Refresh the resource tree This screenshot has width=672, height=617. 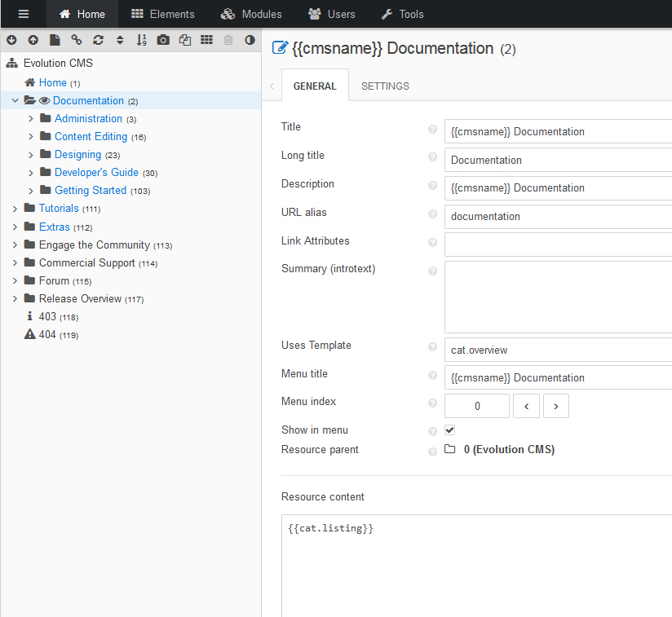[x=98, y=40]
